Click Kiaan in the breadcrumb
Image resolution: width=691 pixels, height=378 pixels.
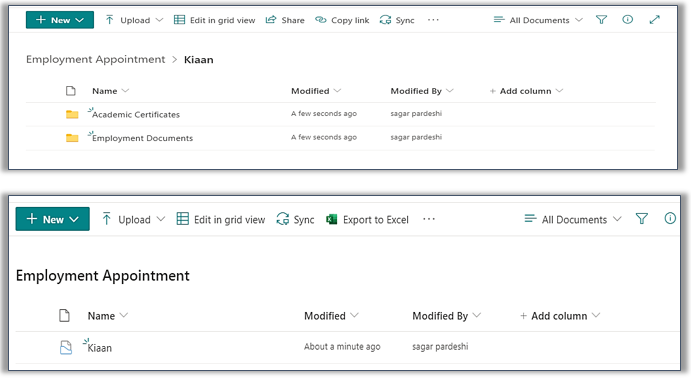[198, 60]
